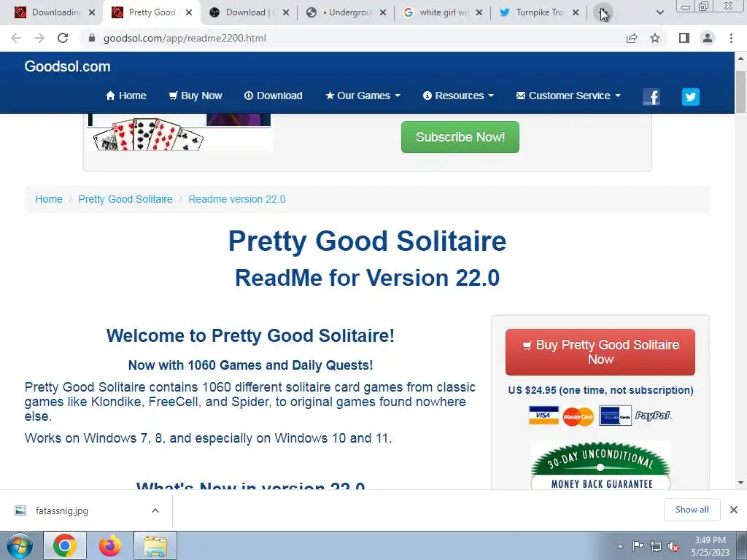Screen dimensions: 747x560
Task: Open the Goodsol Twitter page icon
Action: [x=690, y=97]
